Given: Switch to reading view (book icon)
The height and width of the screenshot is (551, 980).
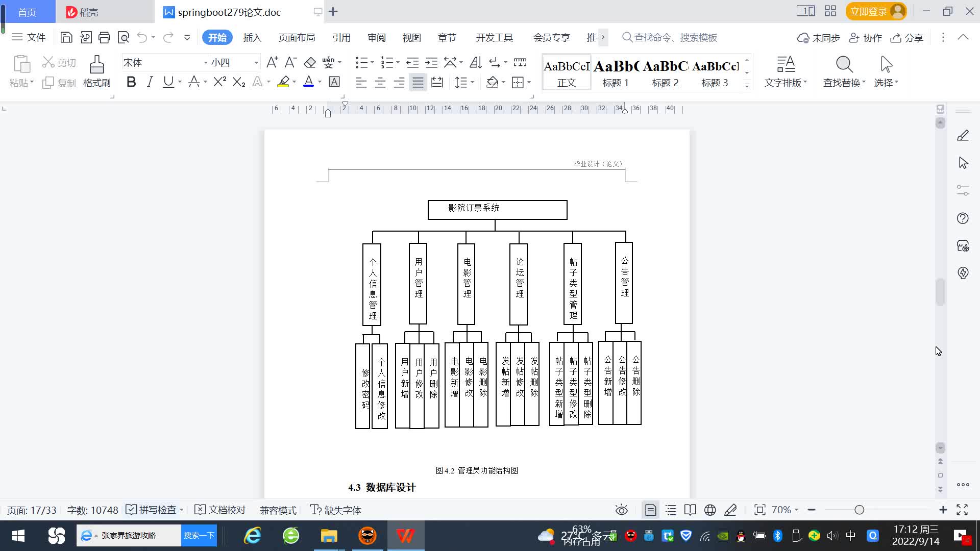Looking at the screenshot, I should (690, 510).
